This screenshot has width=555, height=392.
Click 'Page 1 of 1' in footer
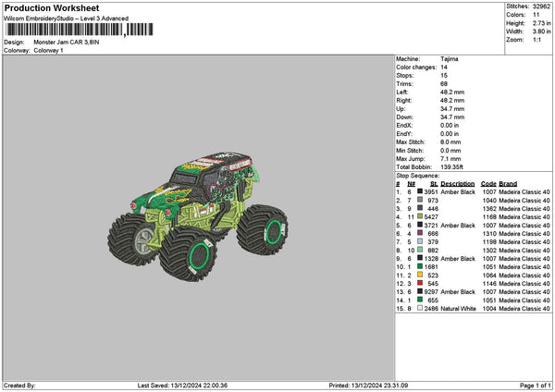point(536,386)
